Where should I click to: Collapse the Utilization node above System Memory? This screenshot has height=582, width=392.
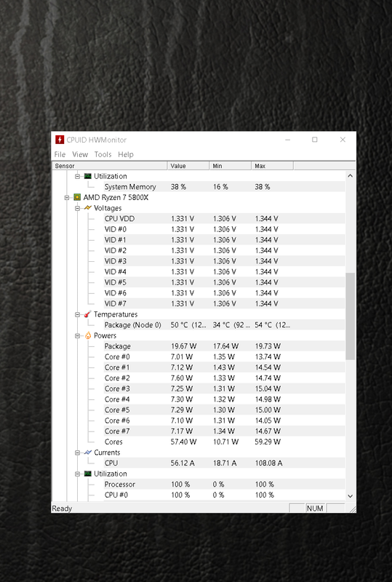coord(78,176)
